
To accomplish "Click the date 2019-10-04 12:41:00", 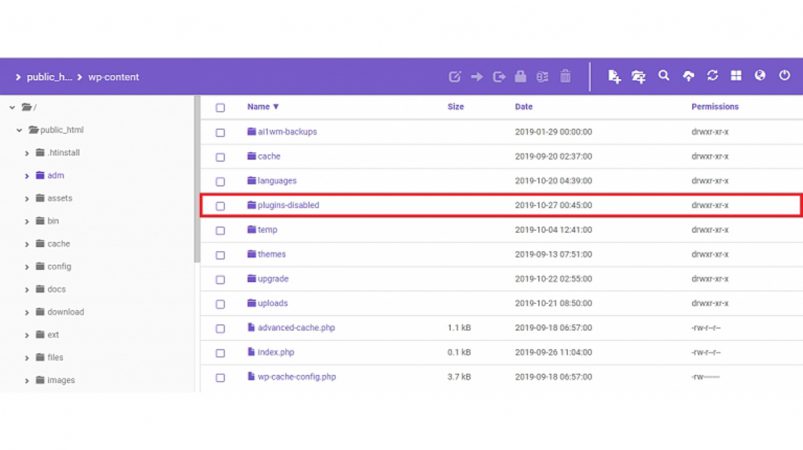I will pos(553,229).
